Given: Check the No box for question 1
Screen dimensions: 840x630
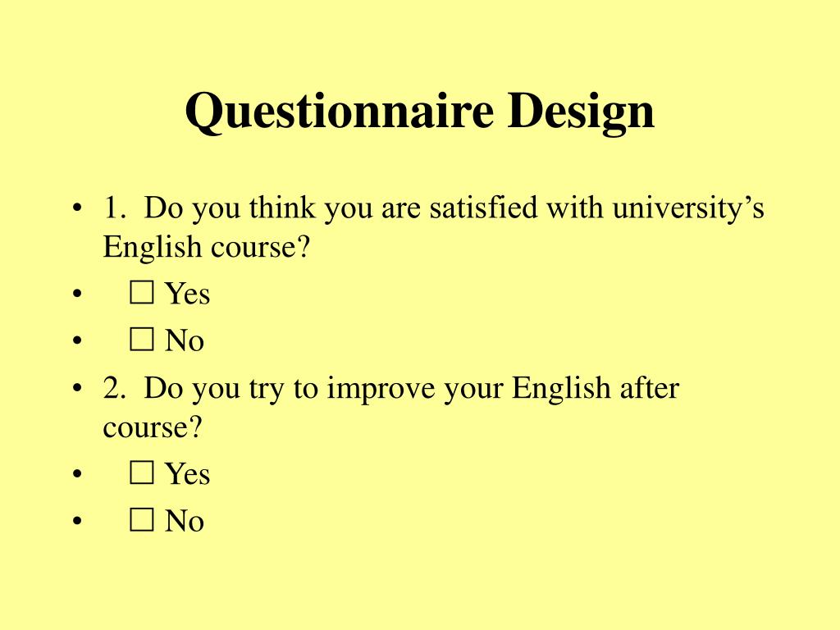Looking at the screenshot, I should (x=142, y=340).
